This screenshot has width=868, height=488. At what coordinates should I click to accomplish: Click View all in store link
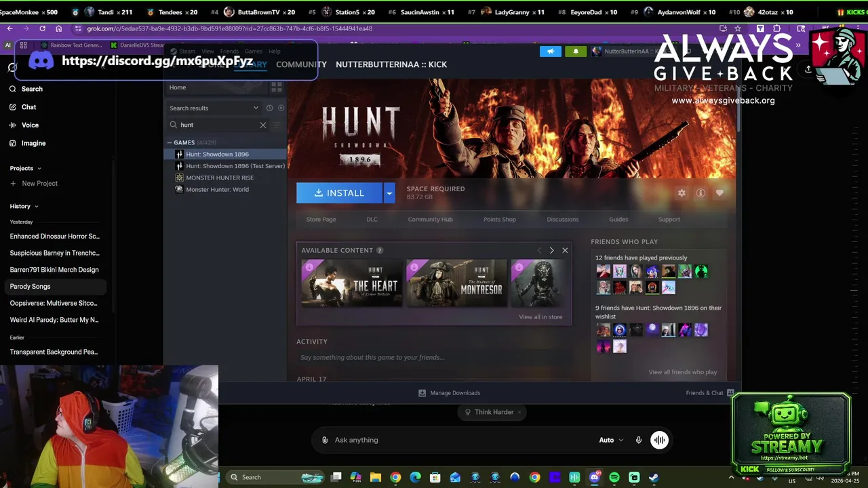point(540,317)
